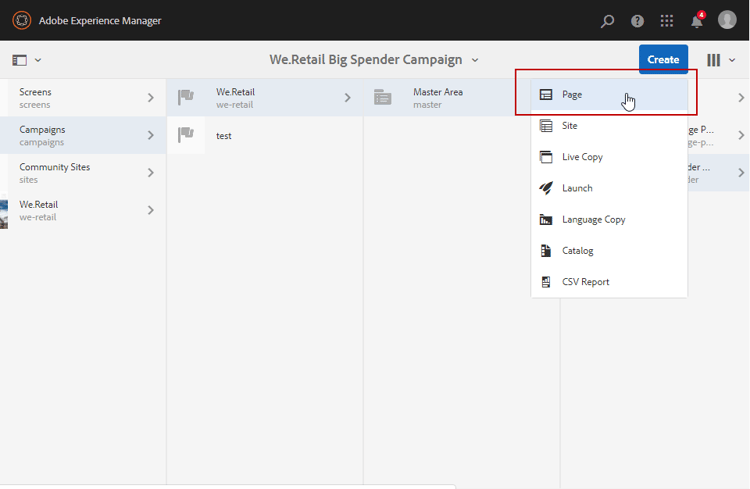Open the notifications bell icon
The image size is (750, 489).
tap(697, 21)
